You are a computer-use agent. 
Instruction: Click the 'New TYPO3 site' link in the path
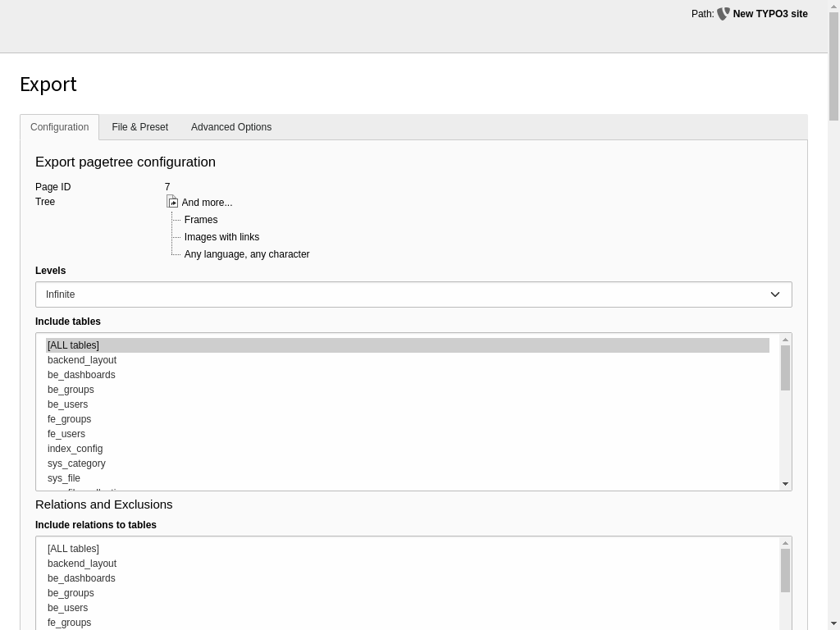770,14
